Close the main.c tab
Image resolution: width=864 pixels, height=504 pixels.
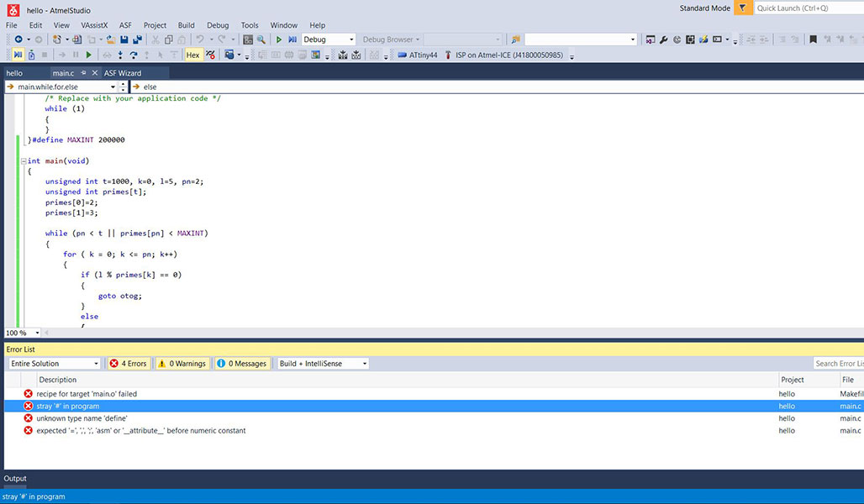(95, 73)
